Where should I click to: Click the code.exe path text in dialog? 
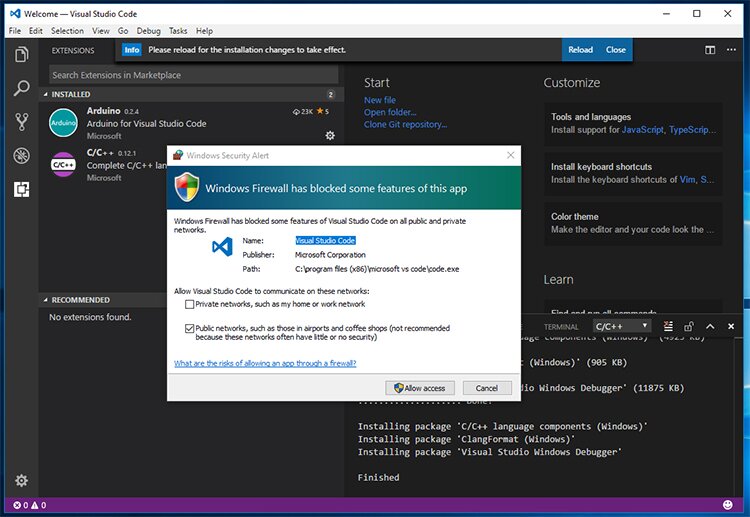pos(377,269)
